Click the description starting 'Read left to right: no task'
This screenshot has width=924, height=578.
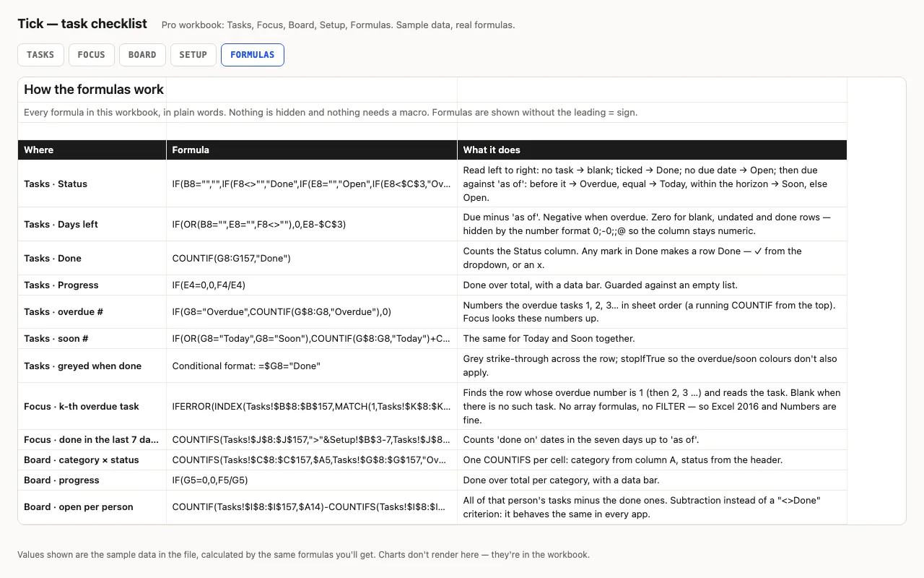(652, 184)
